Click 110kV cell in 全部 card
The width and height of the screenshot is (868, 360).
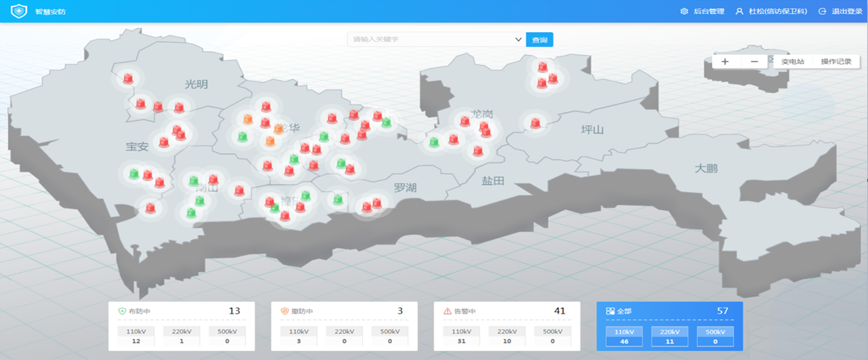tap(624, 337)
